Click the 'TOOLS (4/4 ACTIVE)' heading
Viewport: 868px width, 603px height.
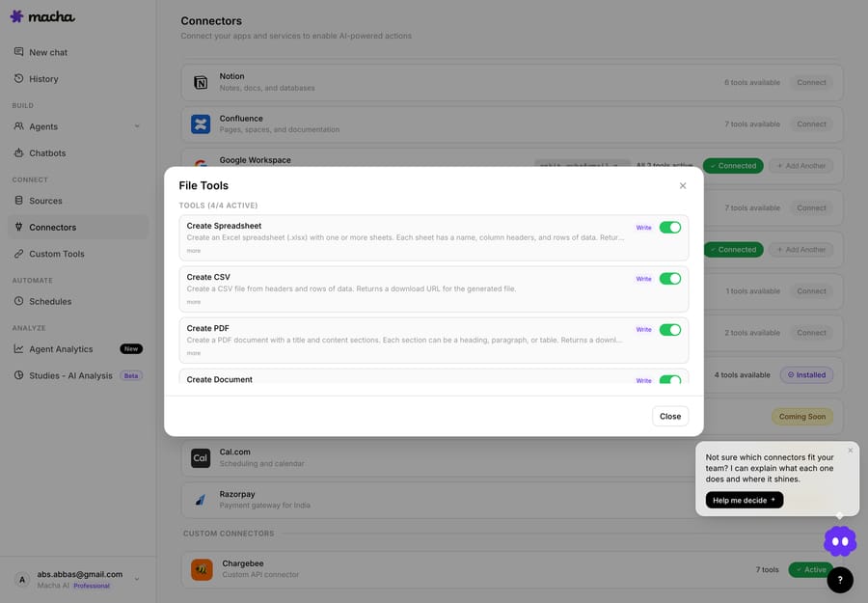click(218, 206)
